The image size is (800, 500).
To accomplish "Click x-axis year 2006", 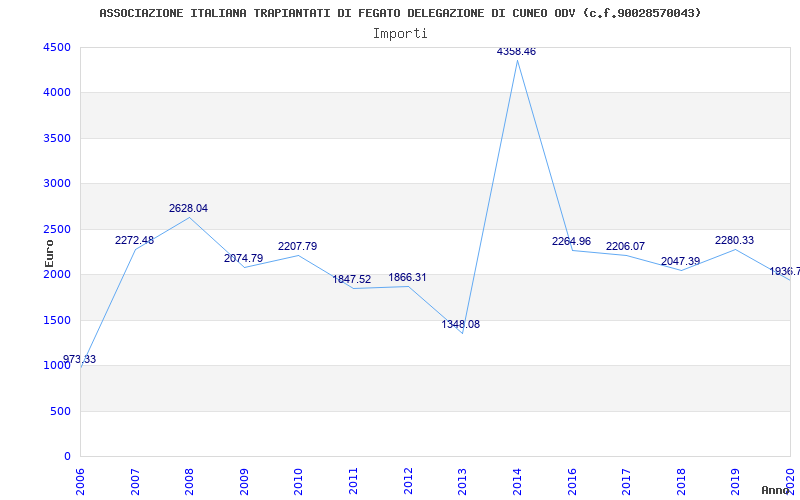I will pyautogui.click(x=80, y=482).
